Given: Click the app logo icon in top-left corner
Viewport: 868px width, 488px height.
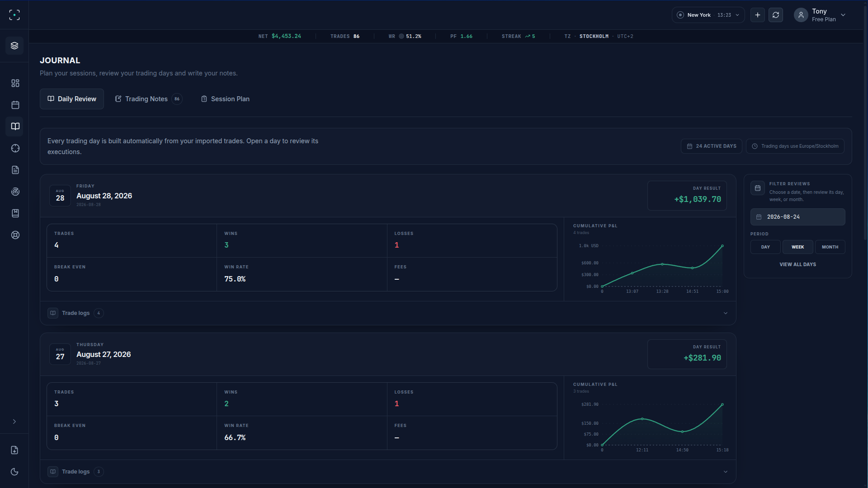Looking at the screenshot, I should click(x=14, y=15).
